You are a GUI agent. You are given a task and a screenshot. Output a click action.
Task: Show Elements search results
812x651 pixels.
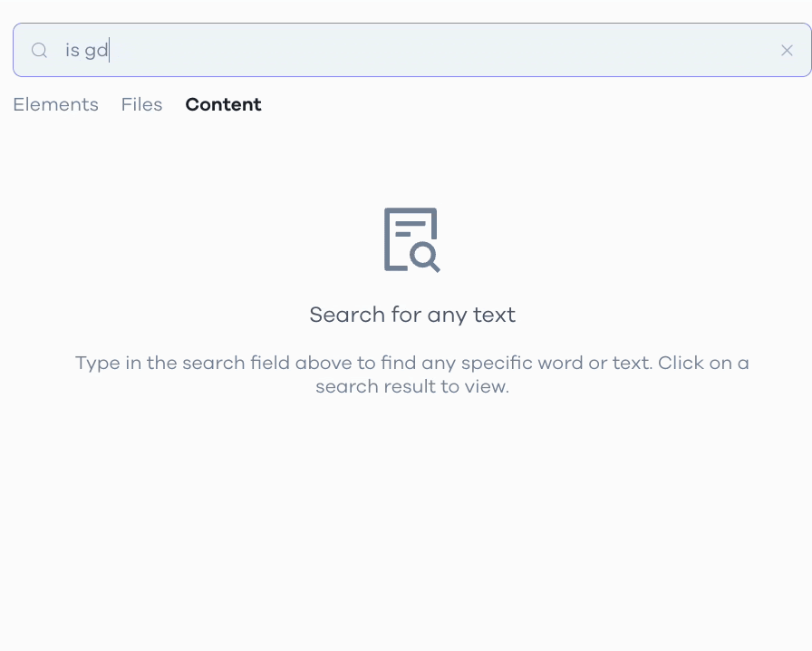click(56, 104)
